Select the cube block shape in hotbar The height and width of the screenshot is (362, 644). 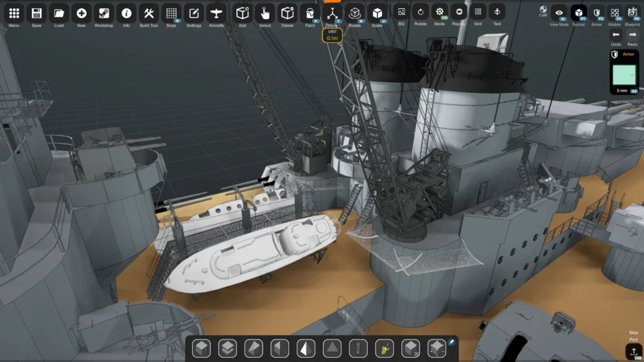pyautogui.click(x=201, y=348)
